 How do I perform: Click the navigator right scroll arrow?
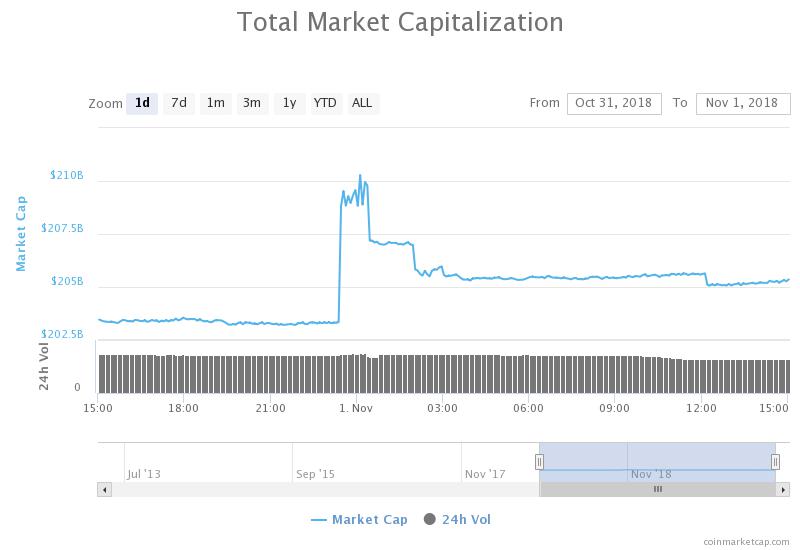click(x=783, y=490)
